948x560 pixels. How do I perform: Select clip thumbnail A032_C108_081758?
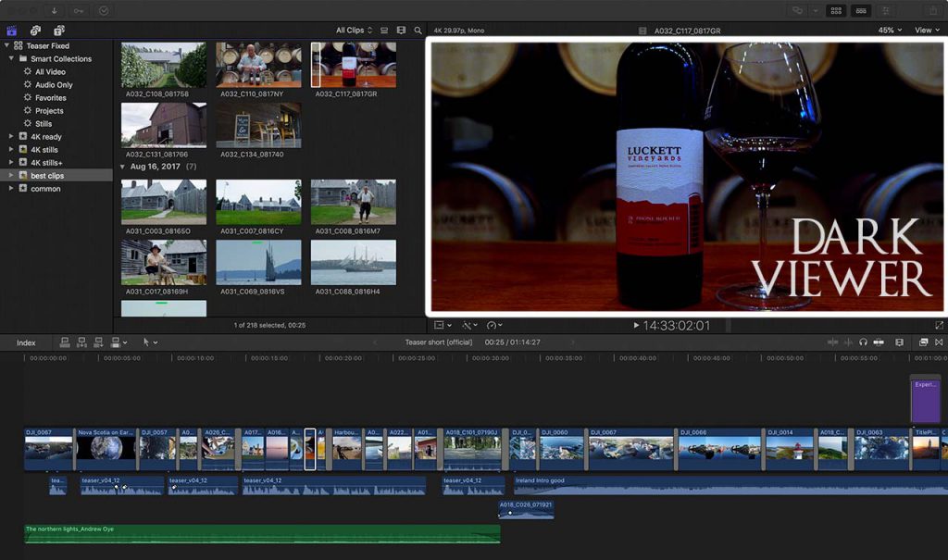pyautogui.click(x=163, y=65)
